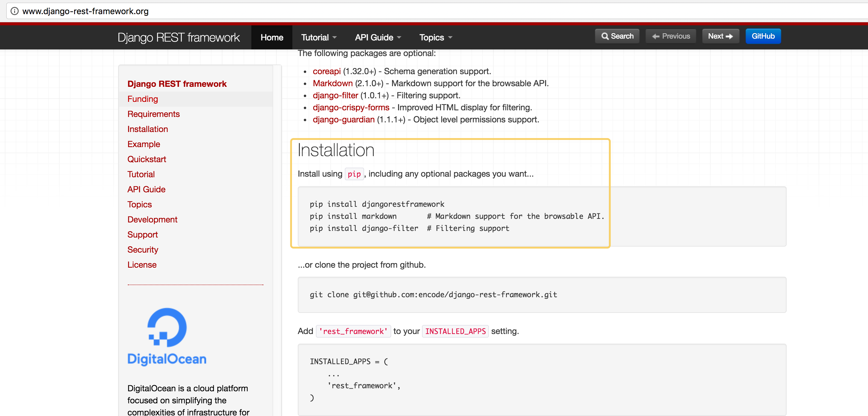
Task: Click the address bar URL field
Action: (404, 11)
